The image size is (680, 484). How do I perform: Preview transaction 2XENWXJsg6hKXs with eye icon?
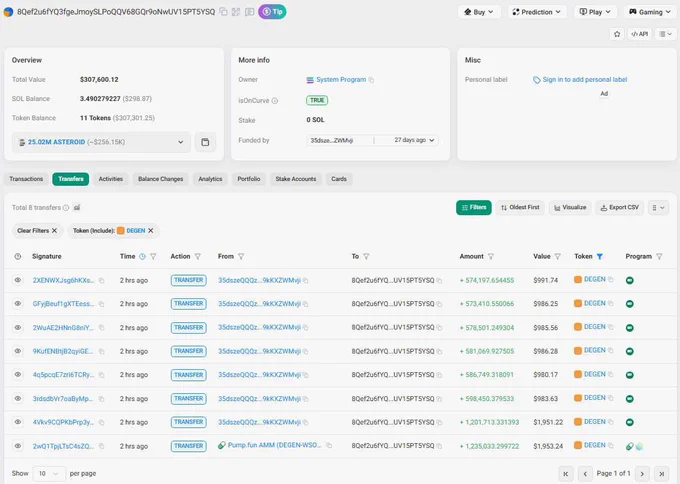[17, 280]
